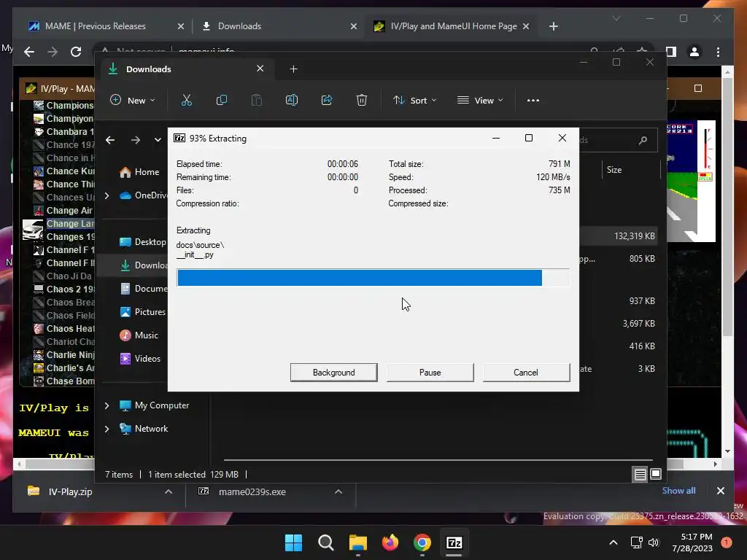Viewport: 747px width, 560px height.
Task: Show hidden system tray icons
Action: (x=614, y=542)
